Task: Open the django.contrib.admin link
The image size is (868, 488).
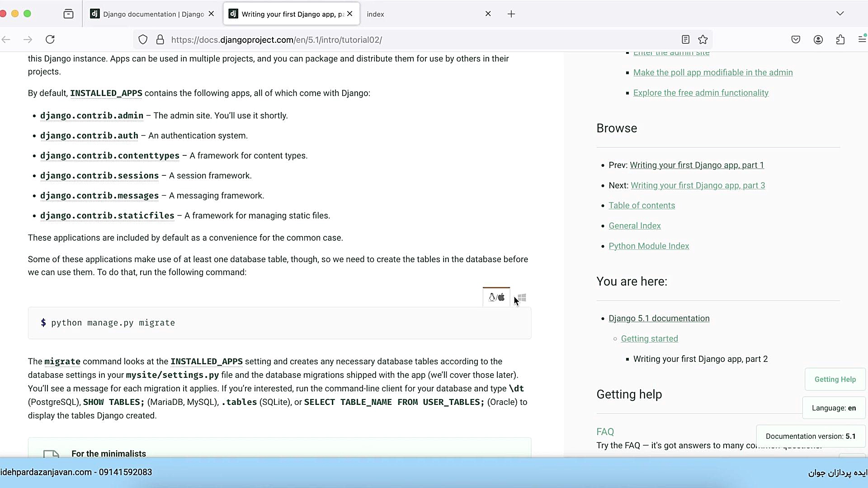Action: pos(92,116)
